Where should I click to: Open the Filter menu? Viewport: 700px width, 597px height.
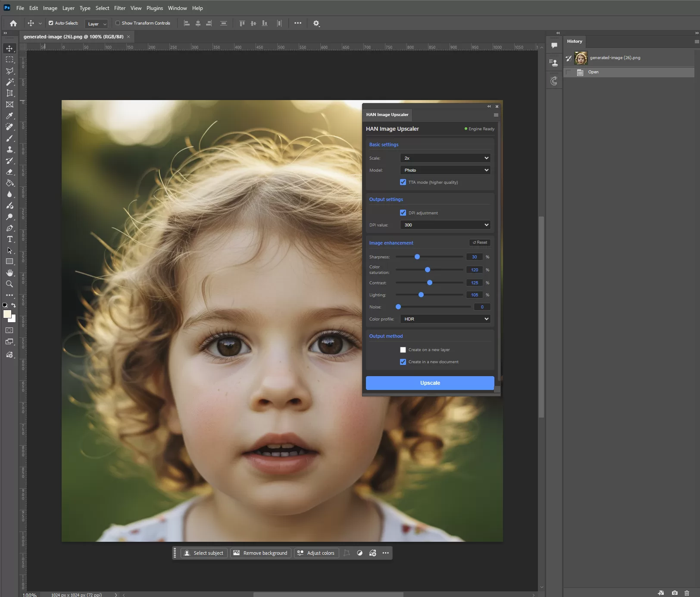point(119,8)
